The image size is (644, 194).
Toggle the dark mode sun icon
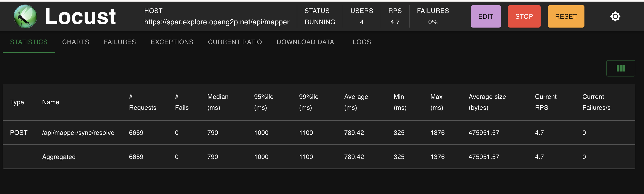coord(615,17)
